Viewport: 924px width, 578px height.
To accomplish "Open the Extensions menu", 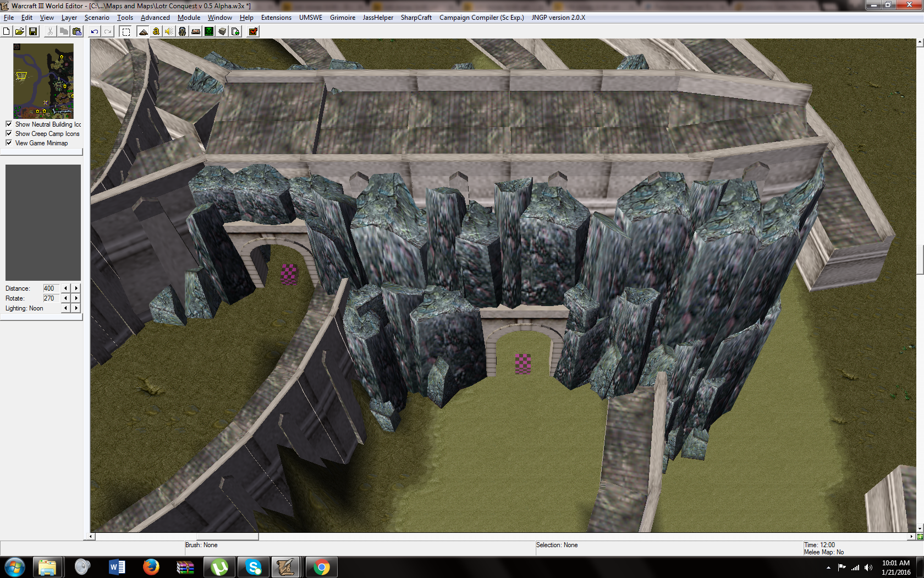I will pyautogui.click(x=276, y=18).
